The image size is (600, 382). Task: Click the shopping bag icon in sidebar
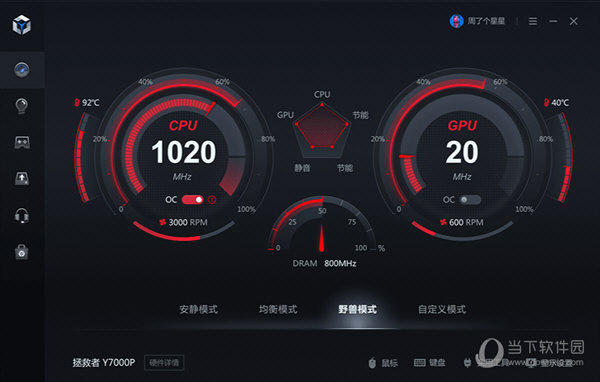(x=22, y=252)
